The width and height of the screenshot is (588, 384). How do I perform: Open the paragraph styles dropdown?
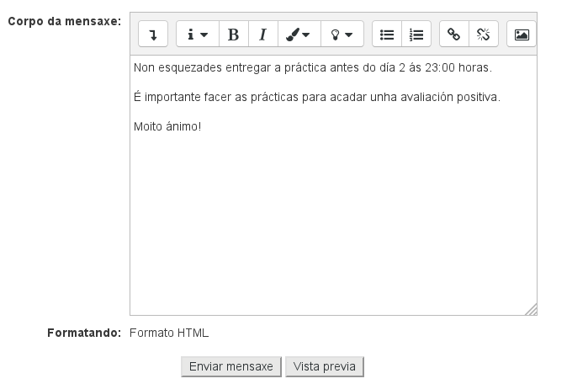point(198,35)
